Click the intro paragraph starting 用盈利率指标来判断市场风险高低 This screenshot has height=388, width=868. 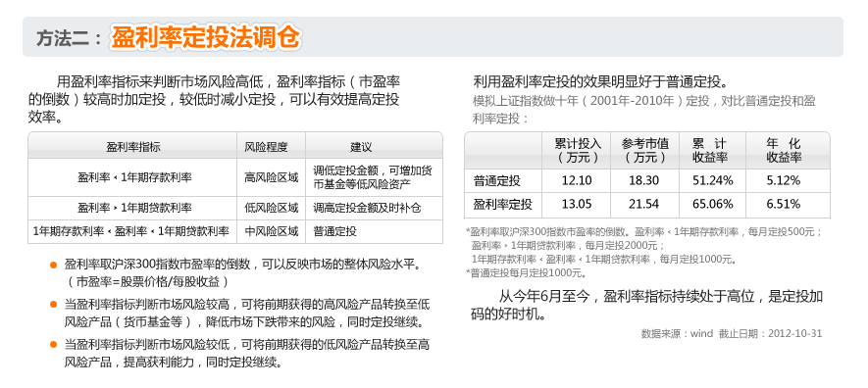point(214,100)
